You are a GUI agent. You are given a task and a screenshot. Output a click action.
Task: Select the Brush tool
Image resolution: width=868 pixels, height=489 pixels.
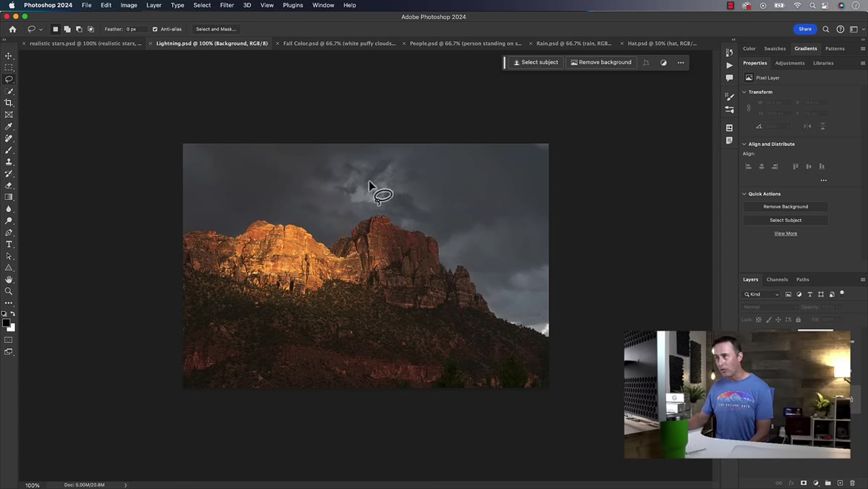click(x=9, y=150)
